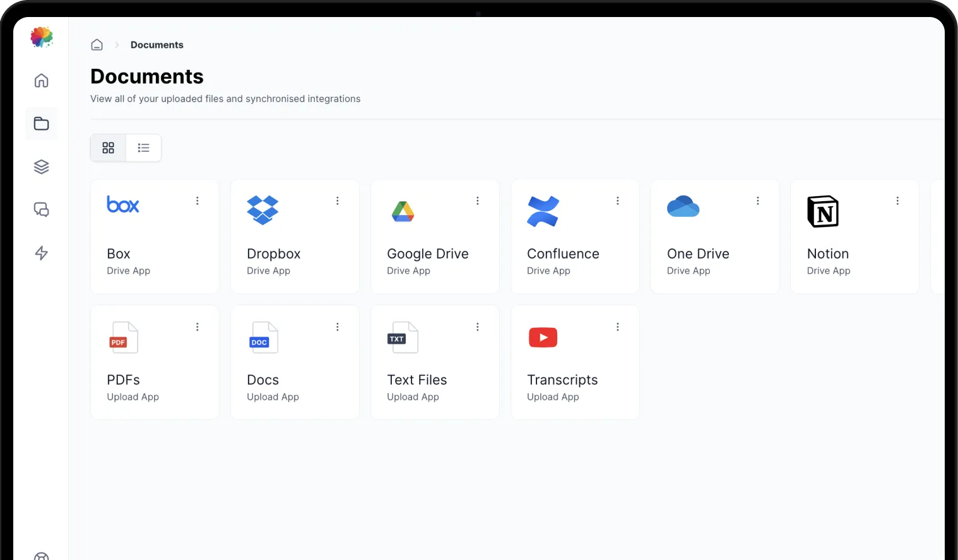The height and width of the screenshot is (560, 958).
Task: Show options for the Docs card
Action: coord(338,327)
